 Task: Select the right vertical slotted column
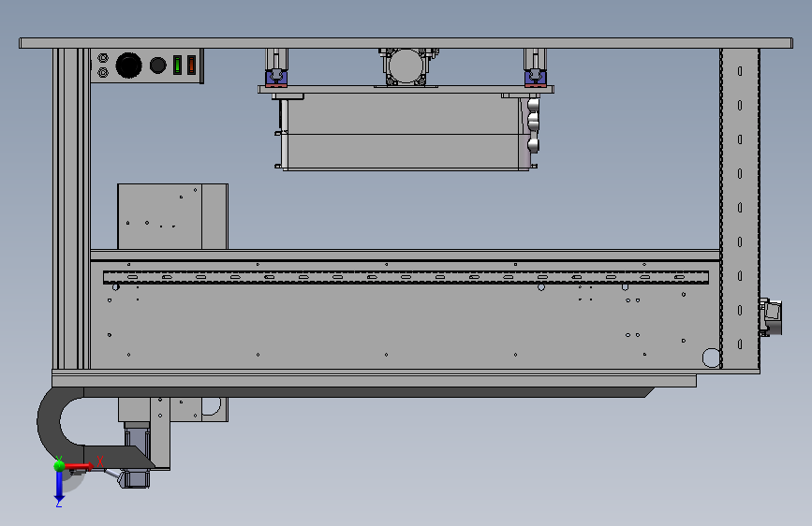point(740,209)
